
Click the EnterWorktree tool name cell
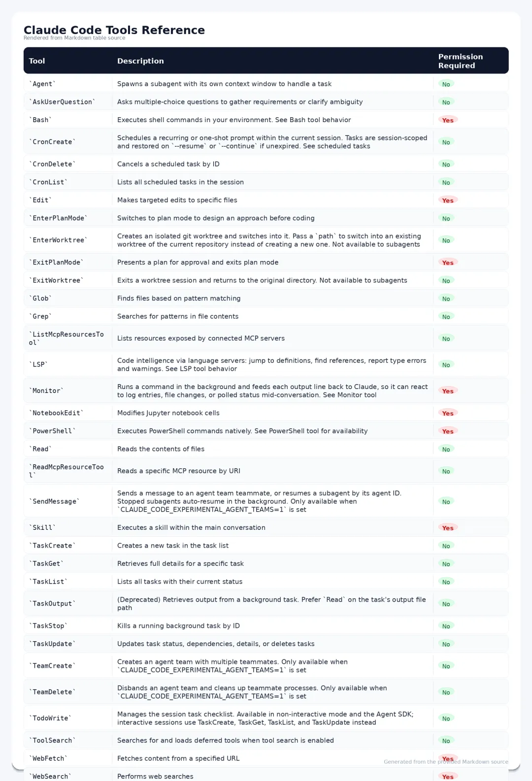(x=58, y=240)
